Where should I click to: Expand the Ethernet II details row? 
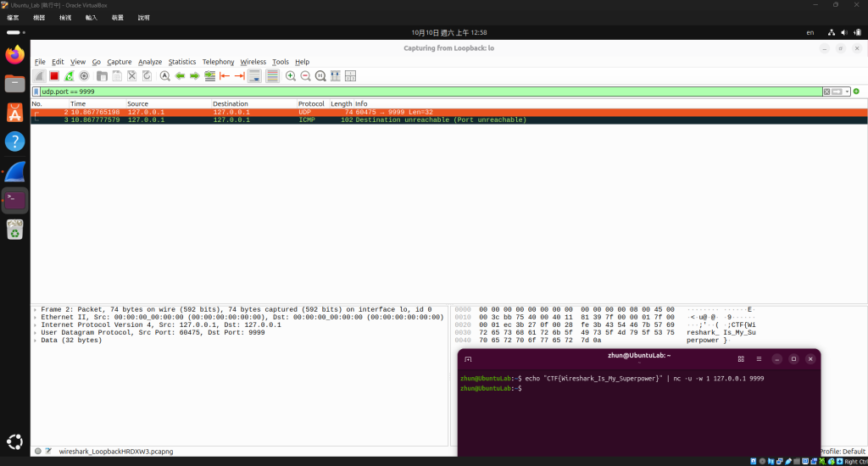36,318
